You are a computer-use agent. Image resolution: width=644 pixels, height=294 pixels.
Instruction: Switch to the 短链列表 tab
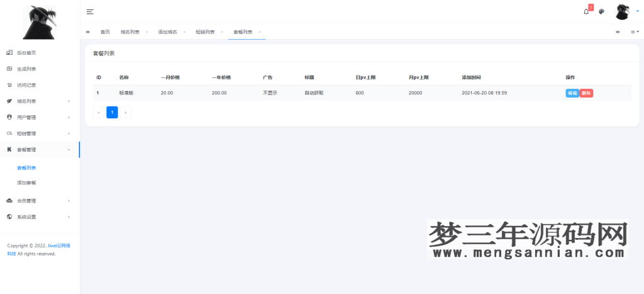pyautogui.click(x=205, y=31)
